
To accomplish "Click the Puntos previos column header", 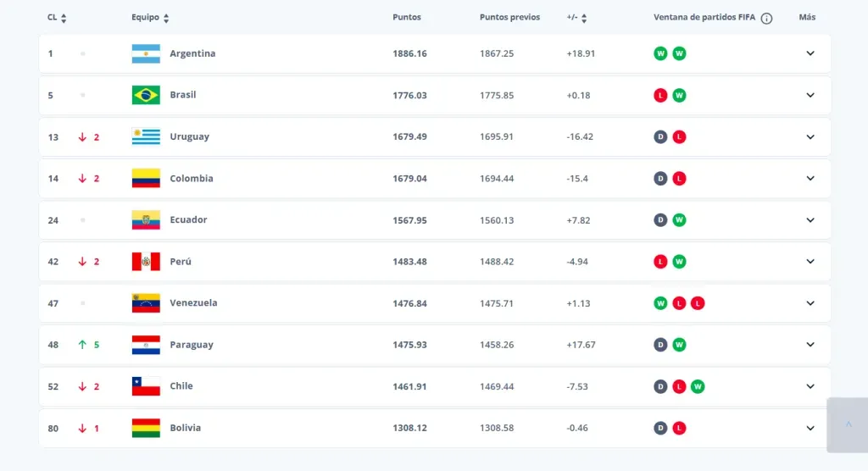I will [x=509, y=18].
